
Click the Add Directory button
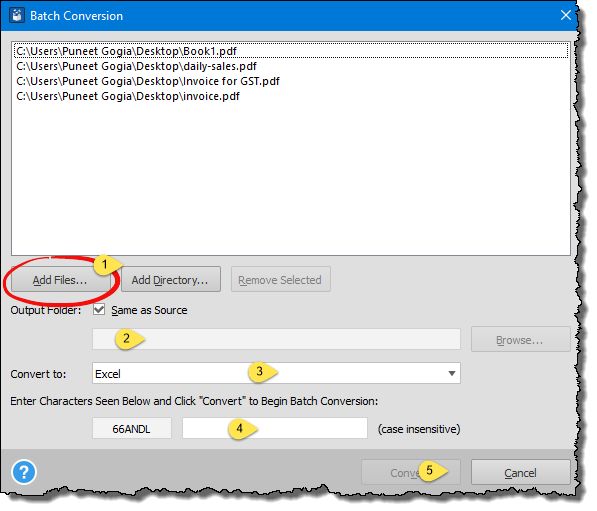(171, 280)
